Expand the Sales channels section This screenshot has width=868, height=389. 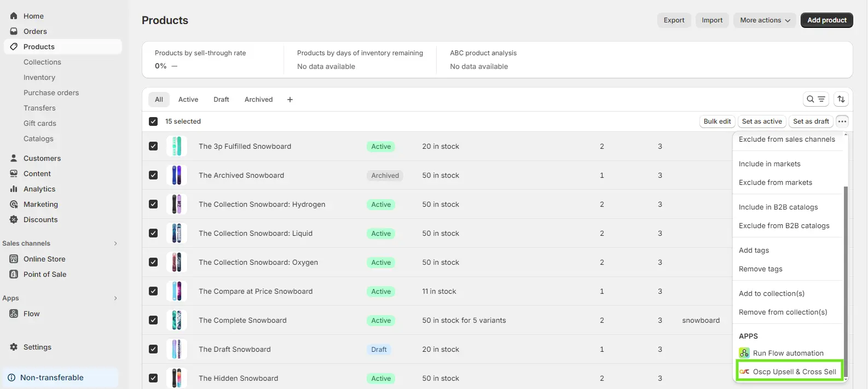pos(115,243)
